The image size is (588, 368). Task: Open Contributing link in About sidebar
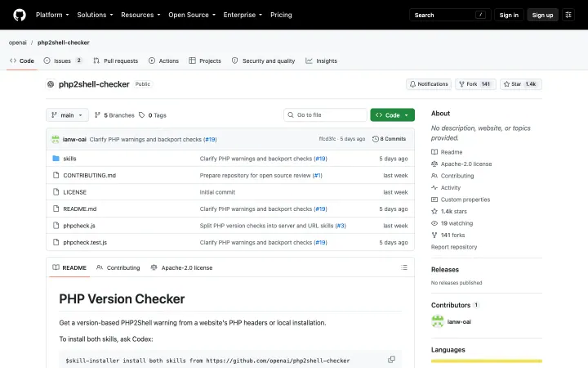pyautogui.click(x=452, y=176)
